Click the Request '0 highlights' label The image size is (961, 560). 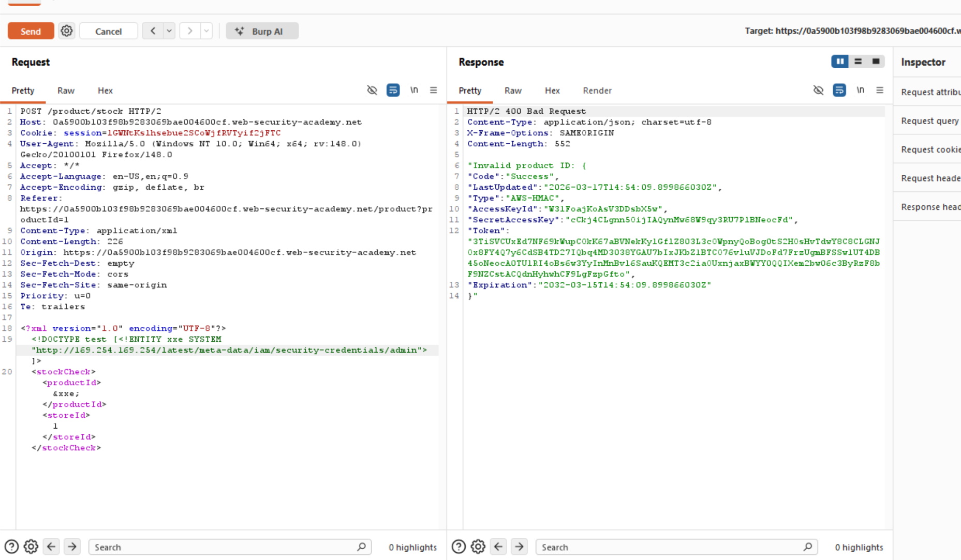[x=412, y=547]
